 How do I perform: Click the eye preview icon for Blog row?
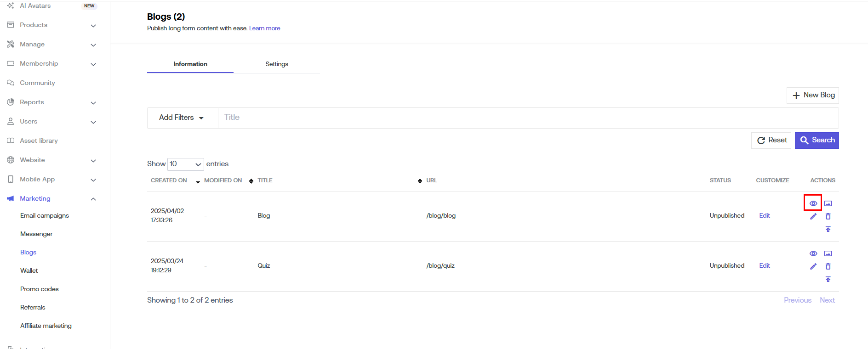813,203
